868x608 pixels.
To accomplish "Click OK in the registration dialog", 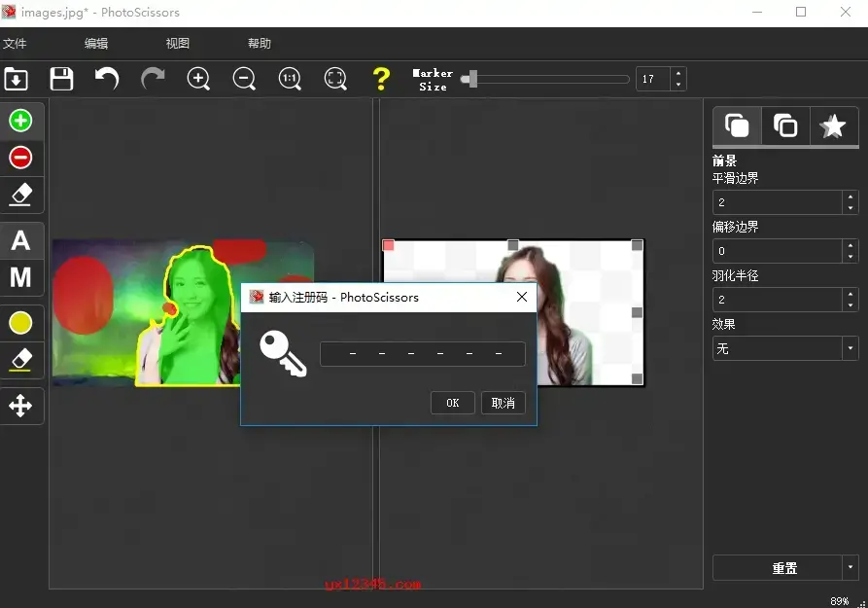I will [x=453, y=403].
